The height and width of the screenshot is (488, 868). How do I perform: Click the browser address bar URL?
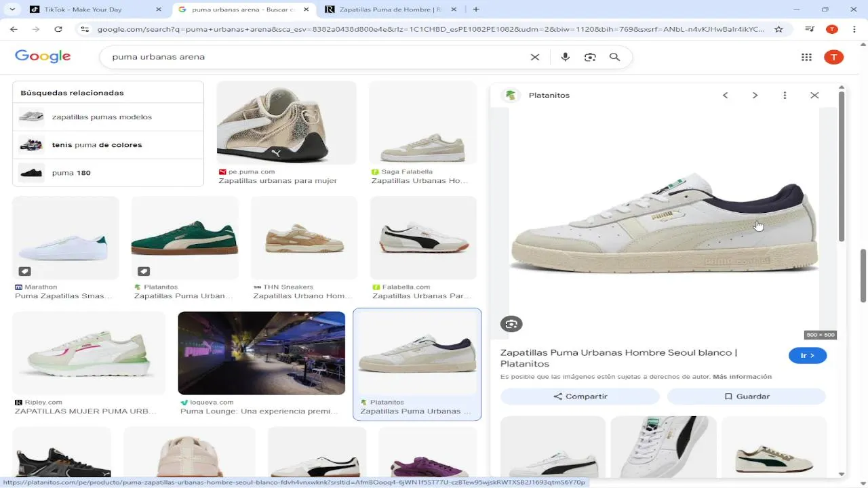[x=431, y=29]
